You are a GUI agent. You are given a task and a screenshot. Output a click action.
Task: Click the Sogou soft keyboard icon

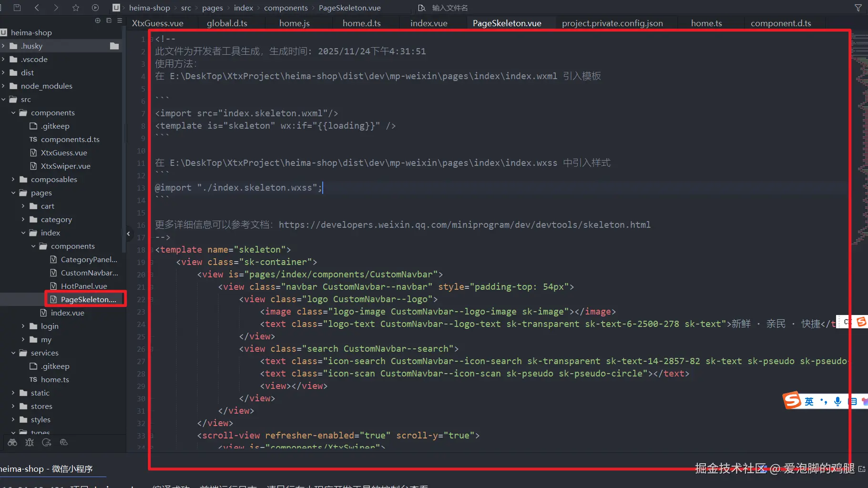[853, 401]
